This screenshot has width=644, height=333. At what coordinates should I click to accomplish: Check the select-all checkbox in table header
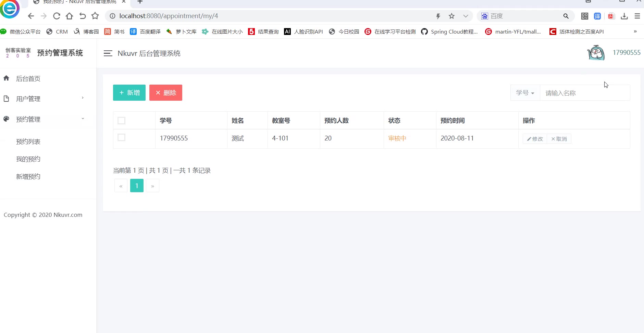point(121,121)
